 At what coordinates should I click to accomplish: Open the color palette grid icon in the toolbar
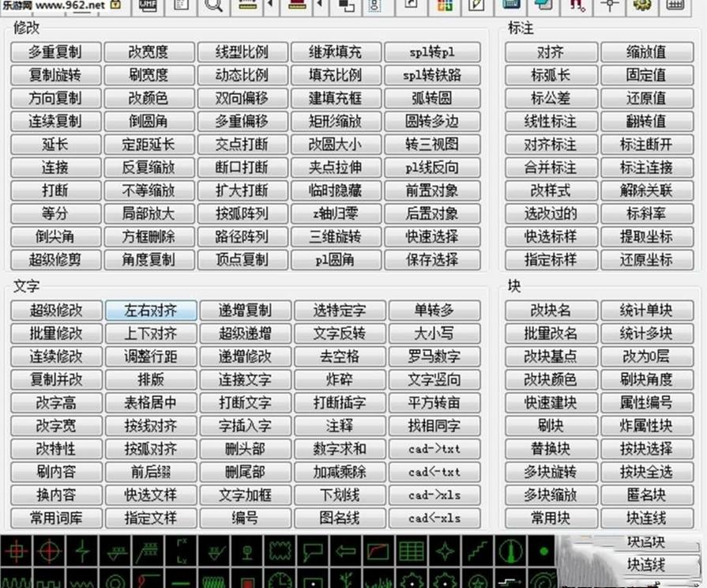[443, 7]
